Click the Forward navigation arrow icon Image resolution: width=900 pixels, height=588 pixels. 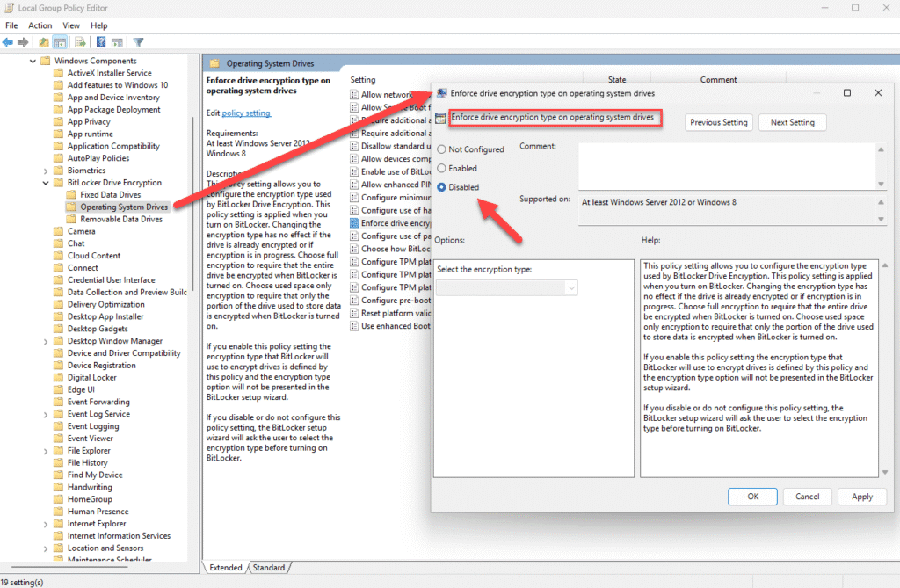(x=22, y=42)
